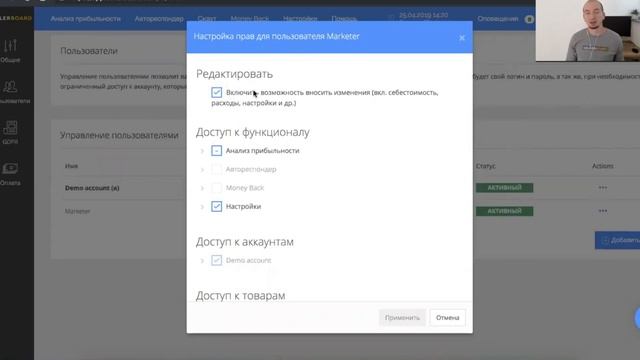
Task: Open Анализ прибыльности in top navigation
Action: click(85, 19)
